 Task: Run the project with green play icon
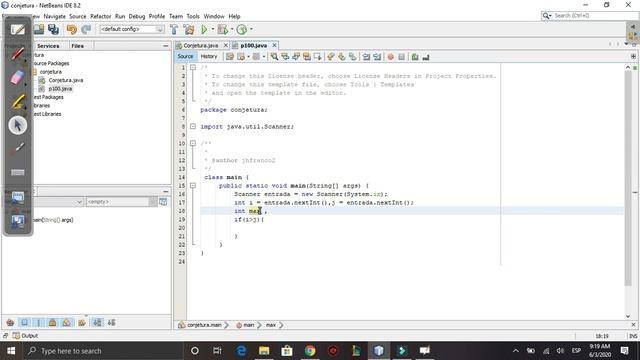tap(204, 29)
